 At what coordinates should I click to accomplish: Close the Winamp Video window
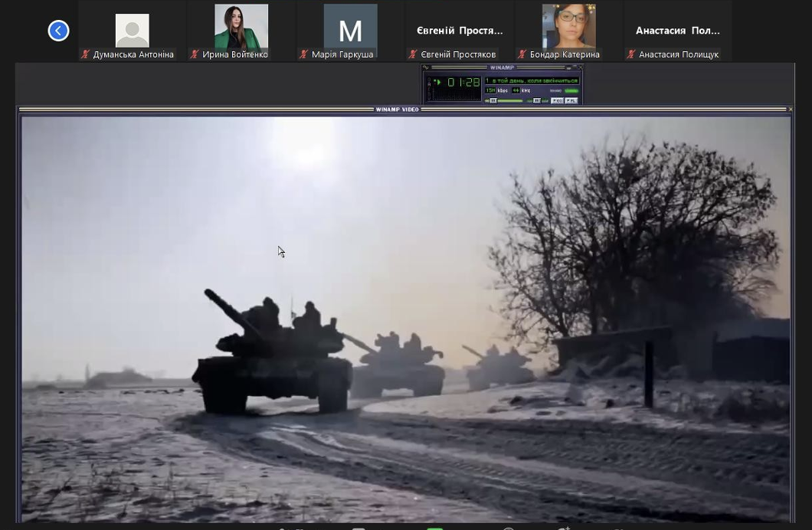[x=790, y=110]
